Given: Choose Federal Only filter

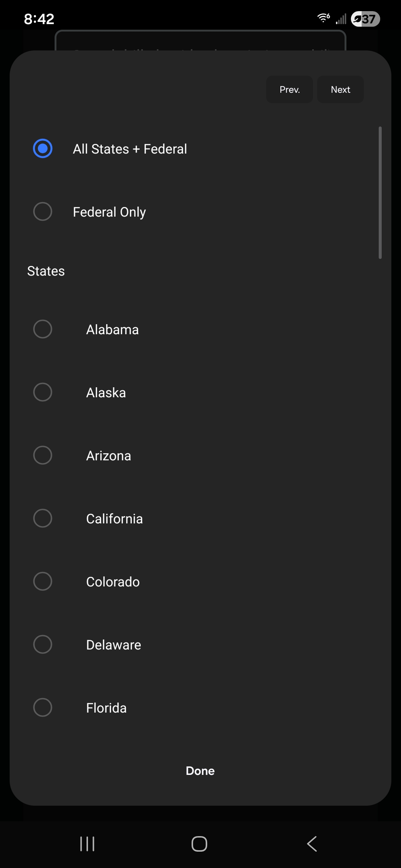Looking at the screenshot, I should tap(43, 211).
